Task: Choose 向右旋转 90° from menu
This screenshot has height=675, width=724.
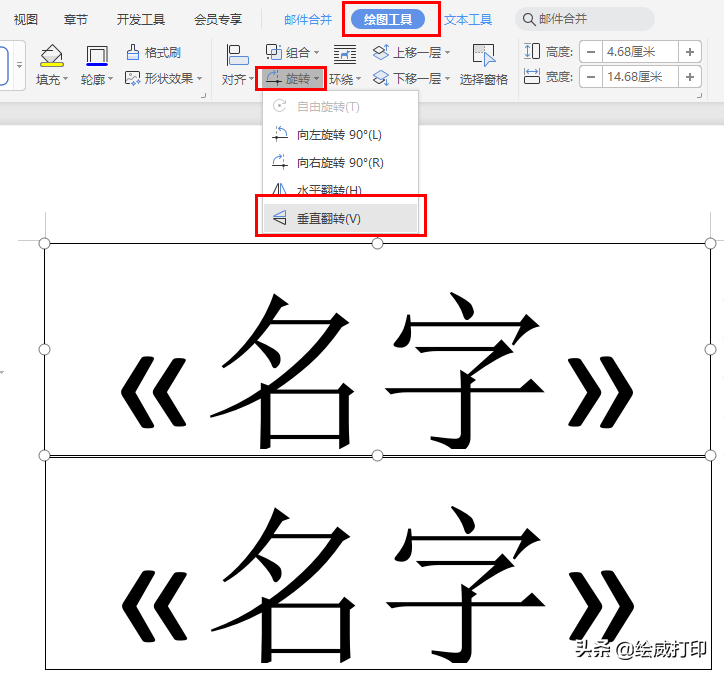Action: tap(340, 163)
